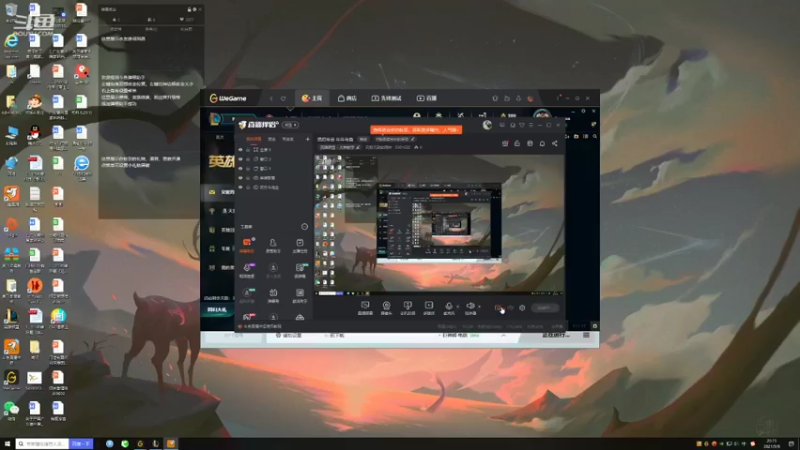
Task: Click the start broadcast button
Action: [x=544, y=308]
